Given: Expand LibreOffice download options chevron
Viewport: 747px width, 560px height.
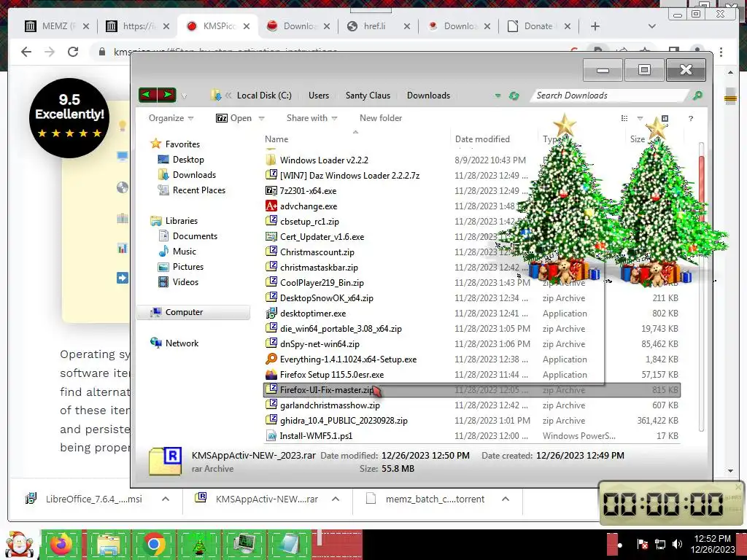Looking at the screenshot, I should 166,499.
